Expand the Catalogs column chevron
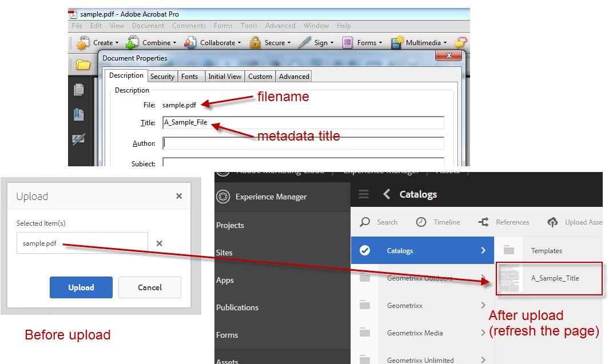The height and width of the screenshot is (364, 609). coord(483,250)
